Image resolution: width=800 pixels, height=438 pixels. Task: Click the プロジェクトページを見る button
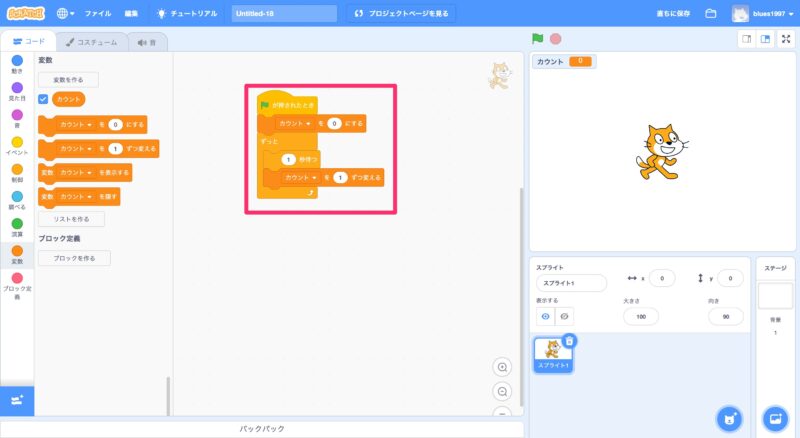pos(402,14)
